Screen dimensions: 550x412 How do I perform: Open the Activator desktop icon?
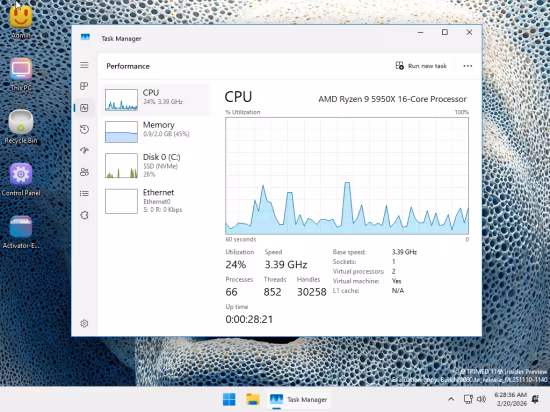(21, 232)
